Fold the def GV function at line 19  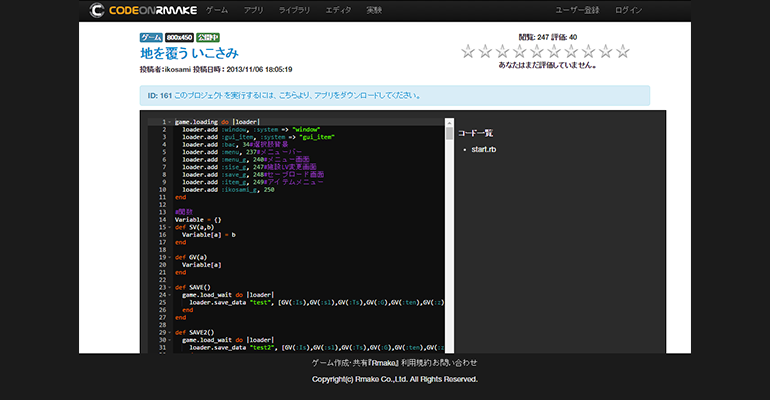(x=170, y=256)
